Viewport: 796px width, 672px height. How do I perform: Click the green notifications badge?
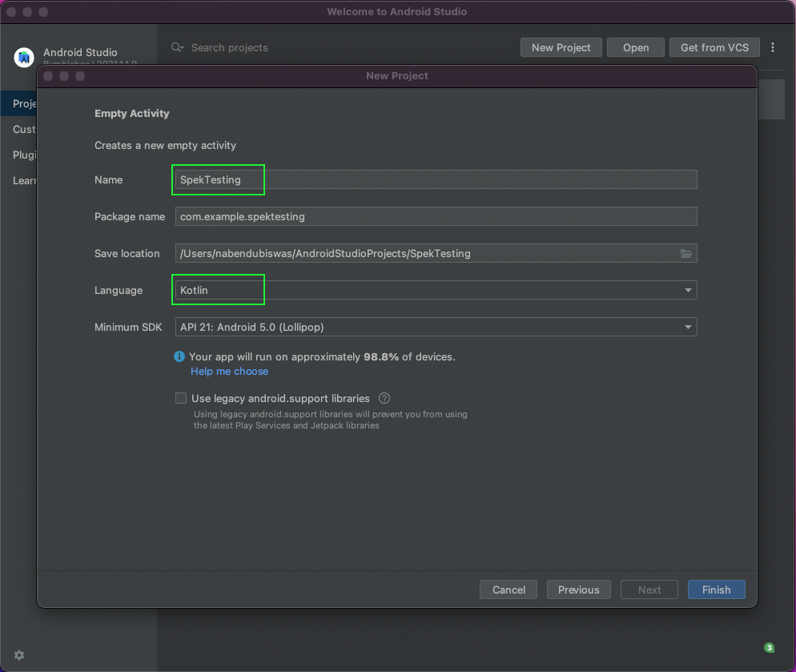point(769,647)
